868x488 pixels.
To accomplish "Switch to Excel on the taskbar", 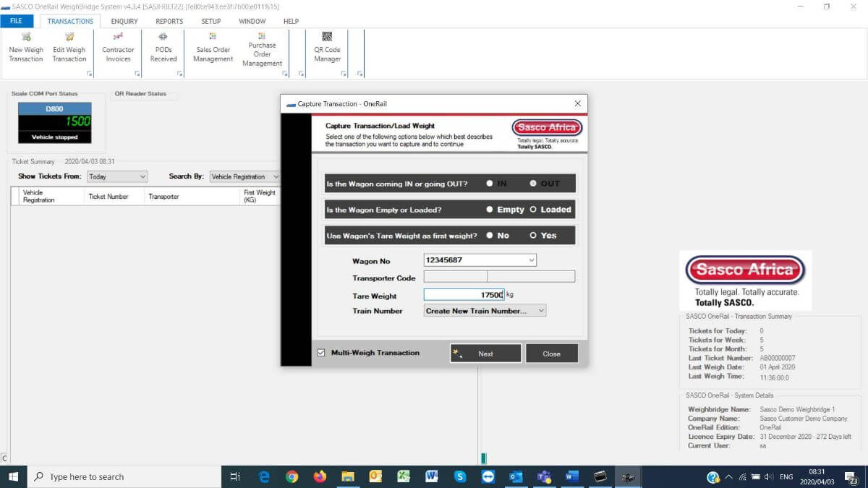I will pyautogui.click(x=404, y=476).
